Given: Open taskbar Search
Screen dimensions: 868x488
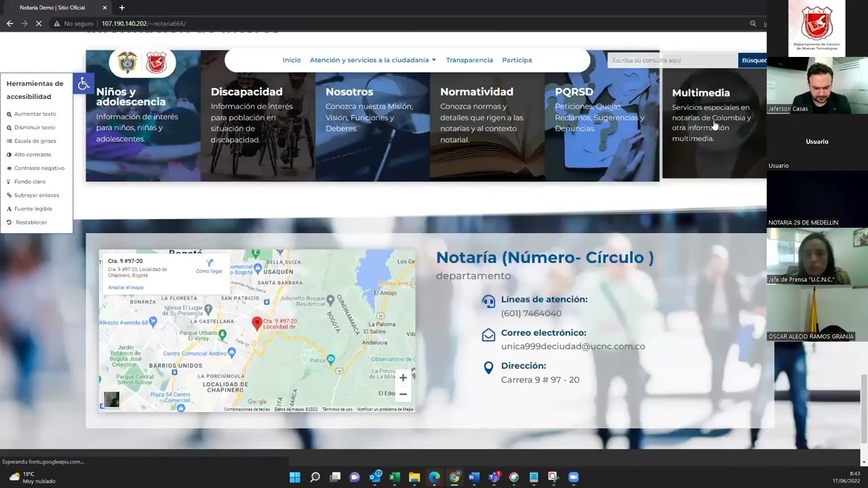Looking at the screenshot, I should click(315, 477).
